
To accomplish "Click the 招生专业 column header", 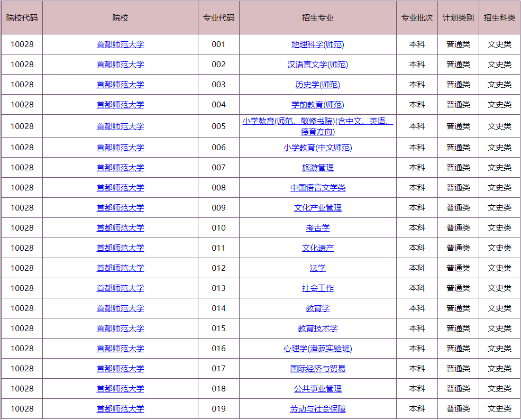I will click(x=318, y=17).
